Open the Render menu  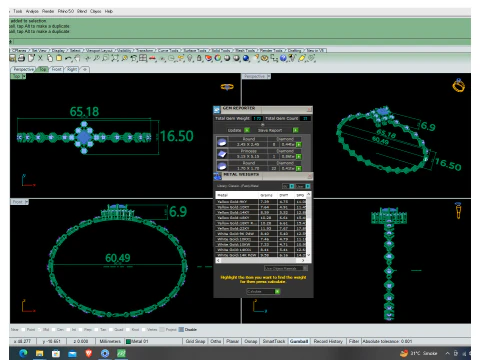[48, 11]
